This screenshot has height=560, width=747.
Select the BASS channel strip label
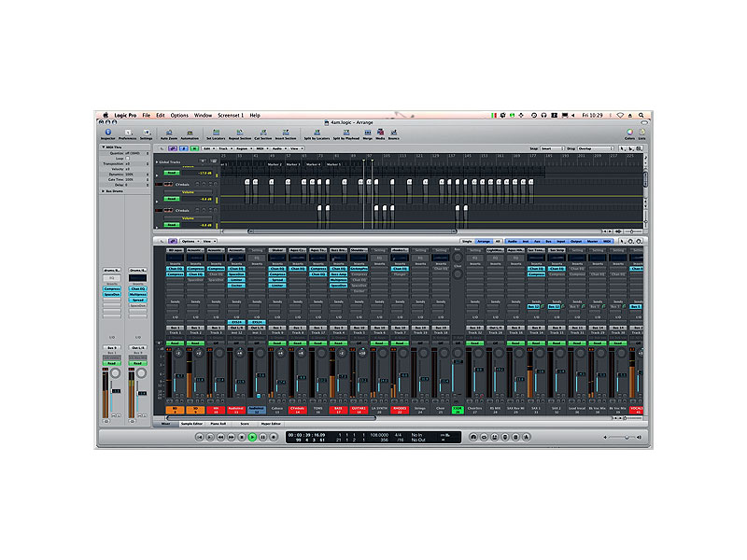(338, 410)
